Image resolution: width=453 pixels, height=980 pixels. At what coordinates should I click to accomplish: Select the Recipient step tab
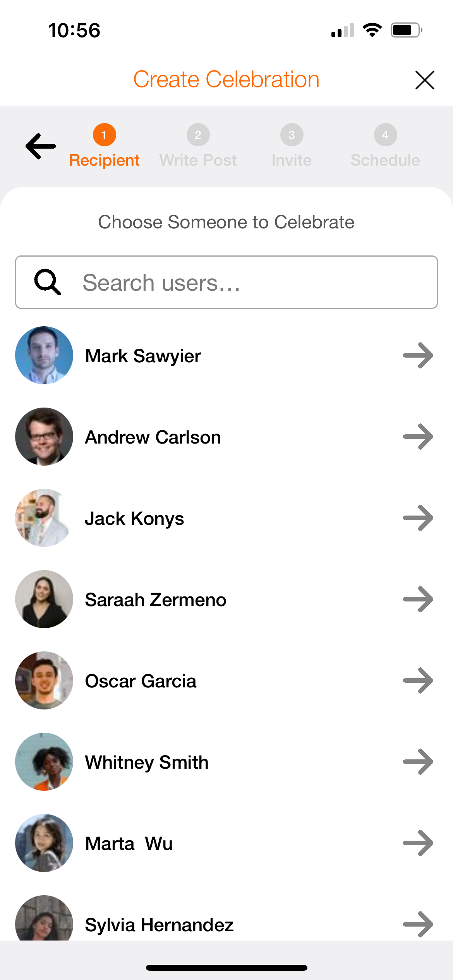[104, 146]
